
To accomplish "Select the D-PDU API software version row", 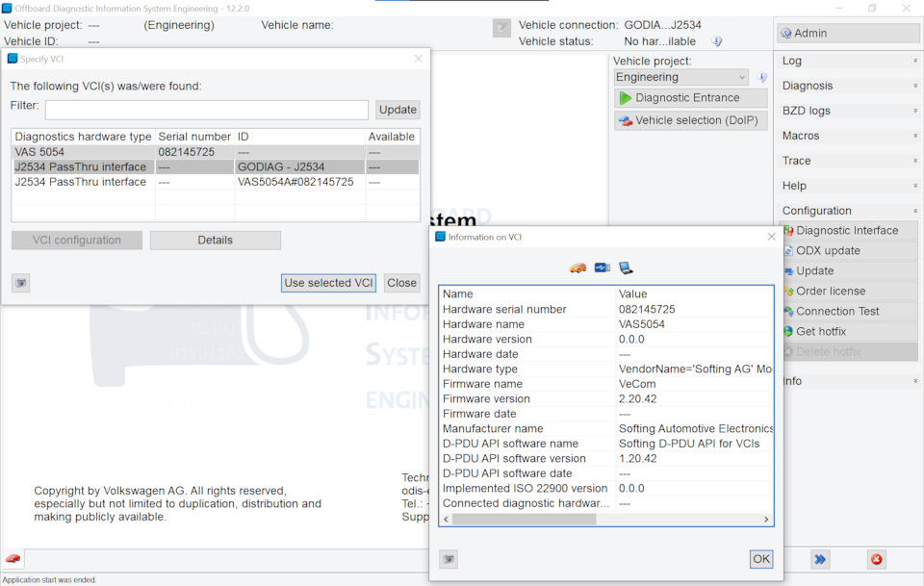I will tap(606, 458).
